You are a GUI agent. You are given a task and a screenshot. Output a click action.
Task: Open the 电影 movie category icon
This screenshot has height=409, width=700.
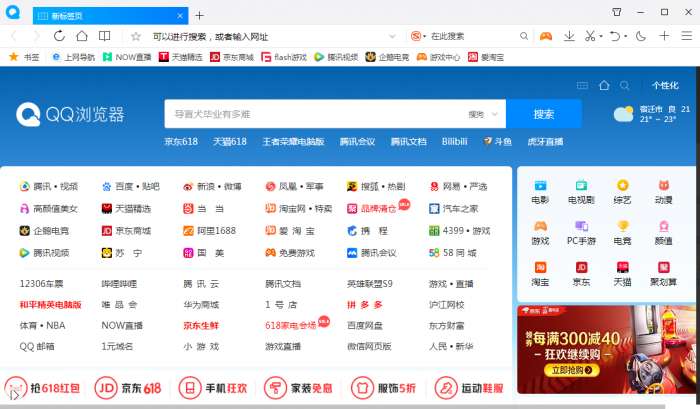540,192
